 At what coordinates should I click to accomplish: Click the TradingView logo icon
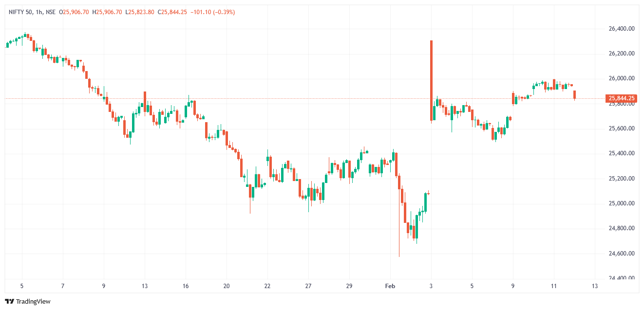click(9, 301)
